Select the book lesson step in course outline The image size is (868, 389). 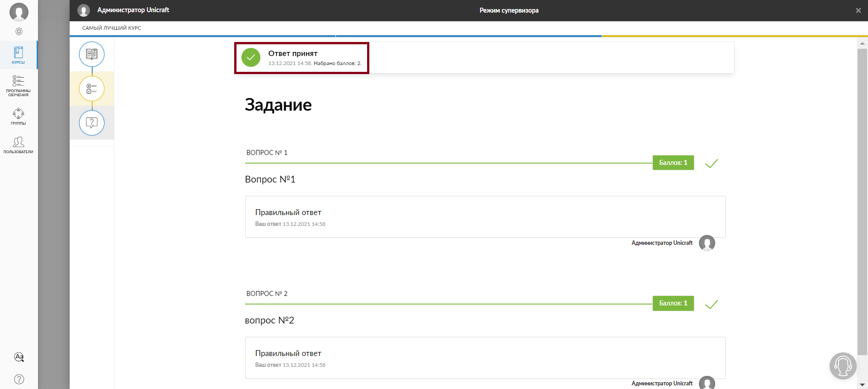click(x=92, y=54)
